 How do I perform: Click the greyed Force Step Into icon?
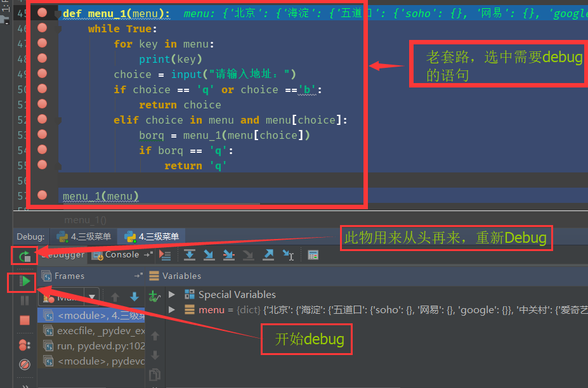(248, 255)
